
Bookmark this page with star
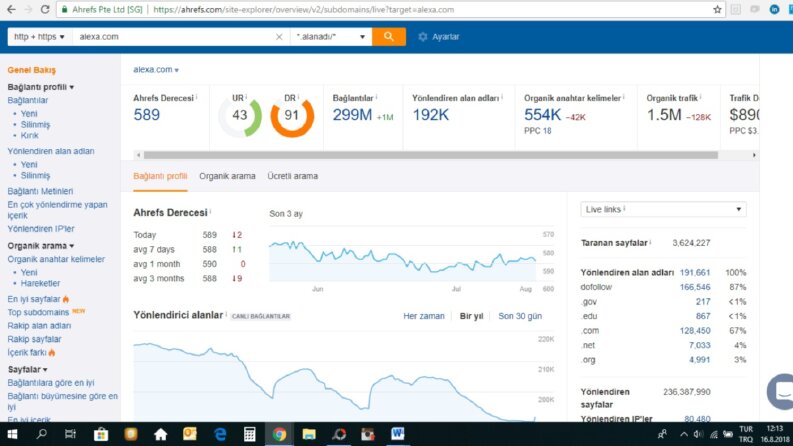click(717, 9)
